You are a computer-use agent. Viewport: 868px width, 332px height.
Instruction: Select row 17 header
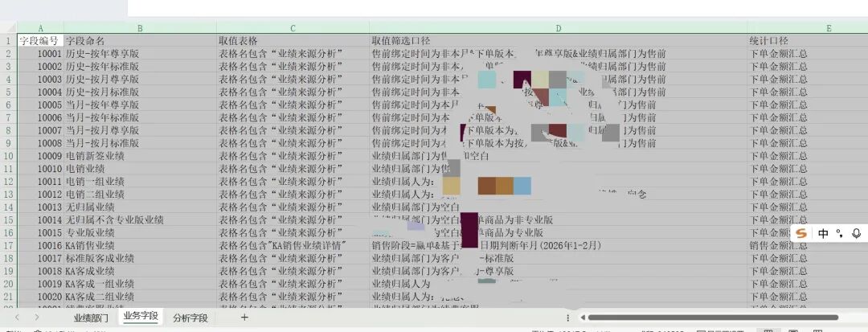[x=8, y=245]
